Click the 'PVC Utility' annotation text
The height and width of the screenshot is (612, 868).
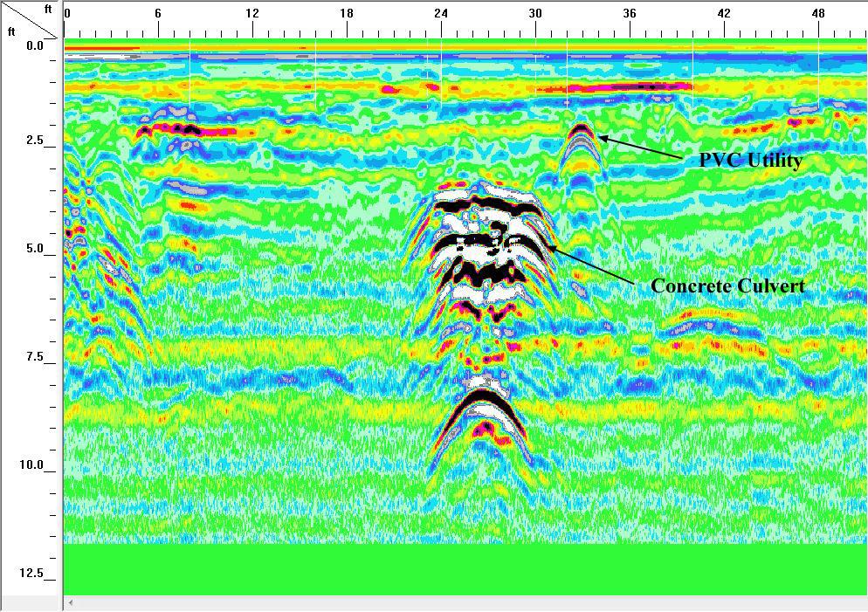point(751,161)
